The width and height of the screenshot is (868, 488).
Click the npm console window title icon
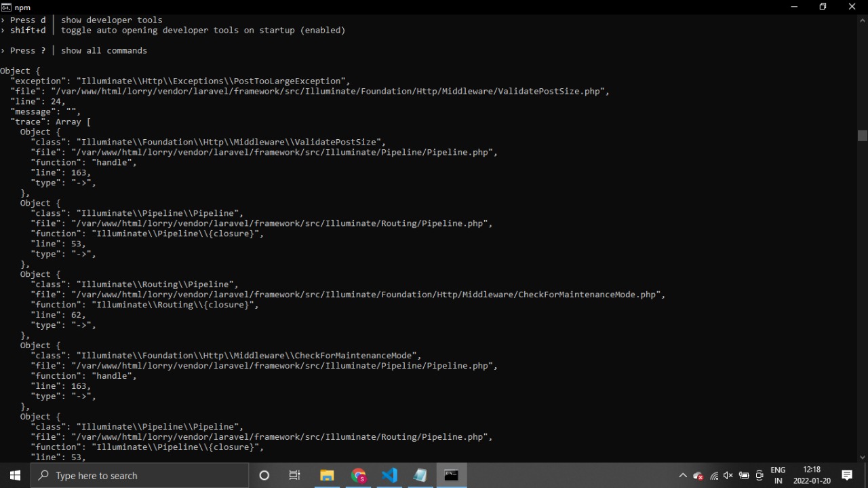(x=6, y=7)
